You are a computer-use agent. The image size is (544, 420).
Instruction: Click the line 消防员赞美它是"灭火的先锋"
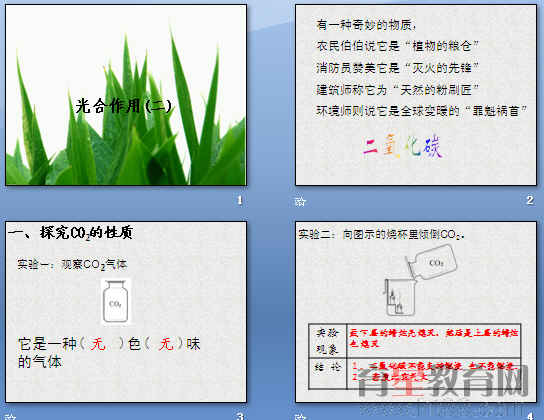[397, 68]
